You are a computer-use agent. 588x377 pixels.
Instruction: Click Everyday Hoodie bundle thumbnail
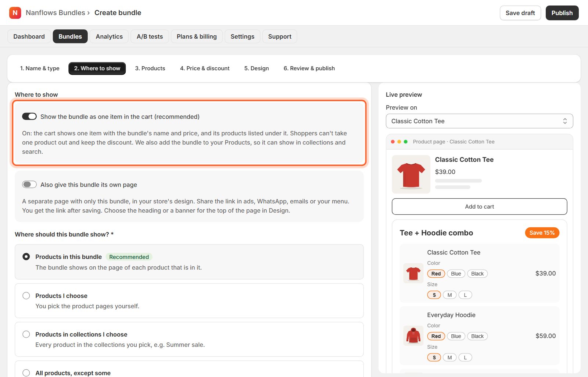point(413,336)
